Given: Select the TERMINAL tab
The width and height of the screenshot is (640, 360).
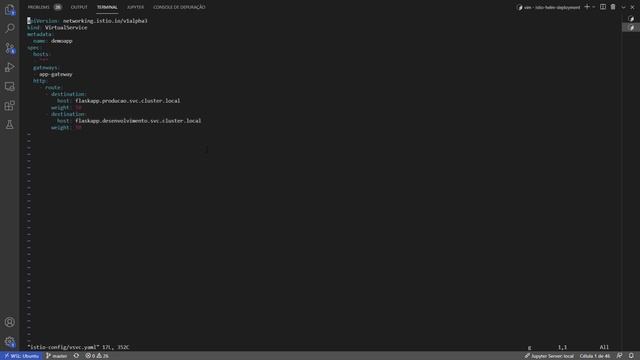Looking at the screenshot, I should 107,7.
